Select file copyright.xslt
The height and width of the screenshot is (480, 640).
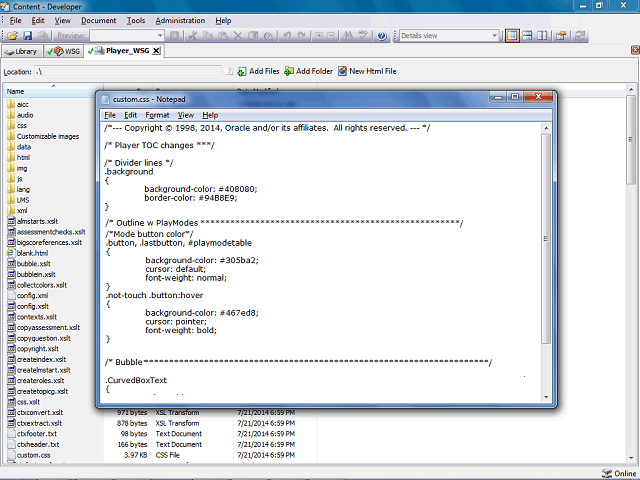33,349
